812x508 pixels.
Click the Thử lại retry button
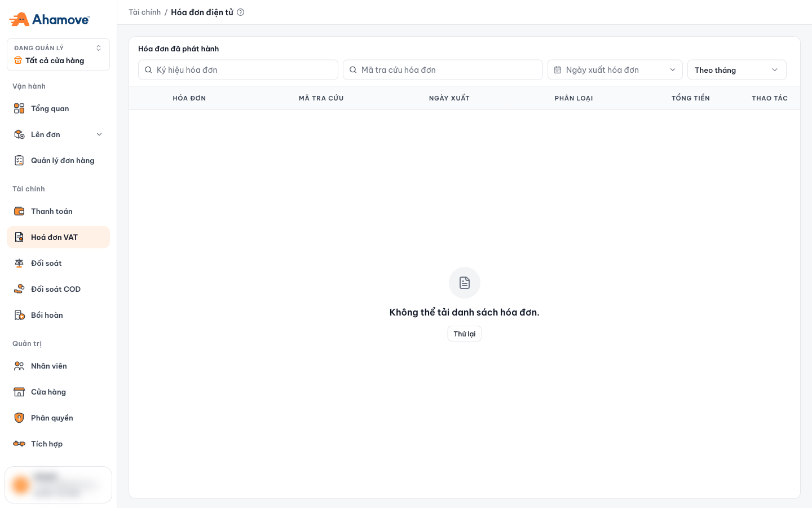465,334
